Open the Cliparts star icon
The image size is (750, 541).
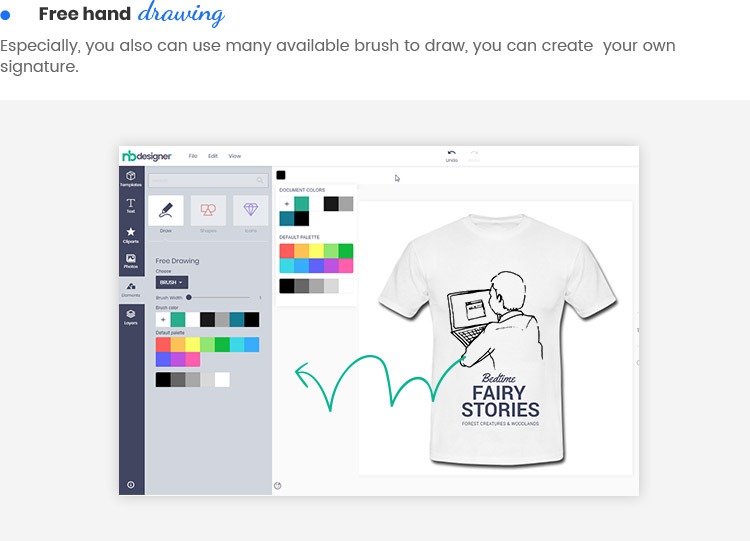click(131, 234)
